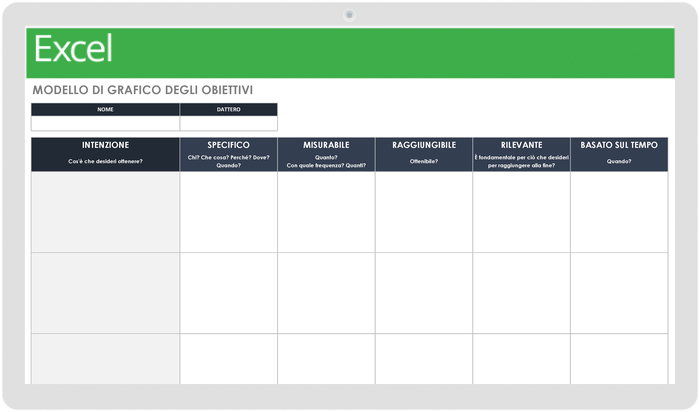This screenshot has width=700, height=412.
Task: Select the INTENZIONE column heading
Action: click(105, 145)
